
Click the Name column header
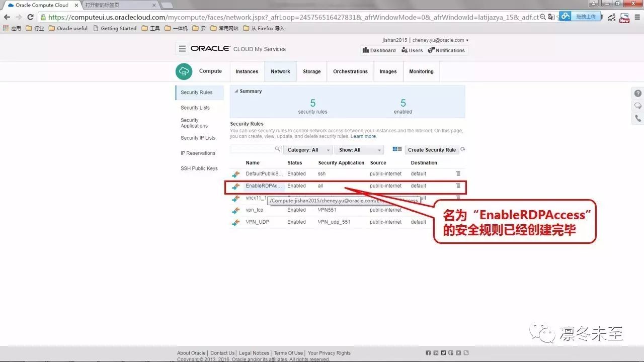[x=253, y=163]
